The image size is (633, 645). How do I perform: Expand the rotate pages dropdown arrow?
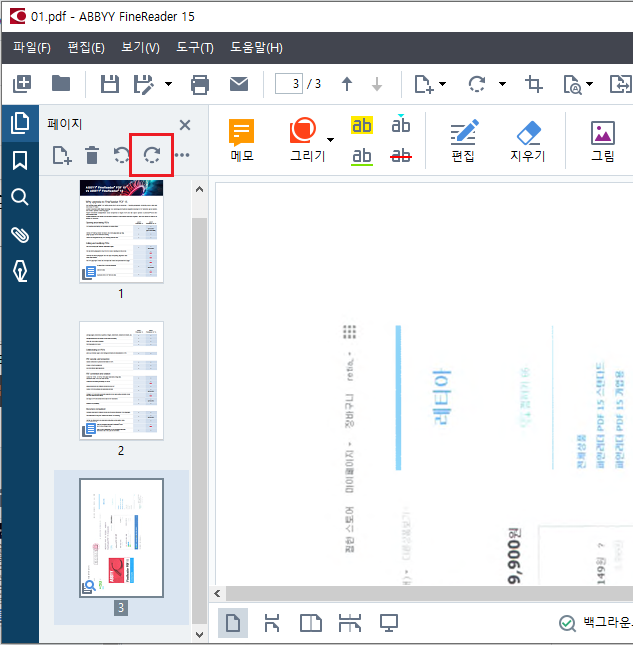tap(502, 84)
